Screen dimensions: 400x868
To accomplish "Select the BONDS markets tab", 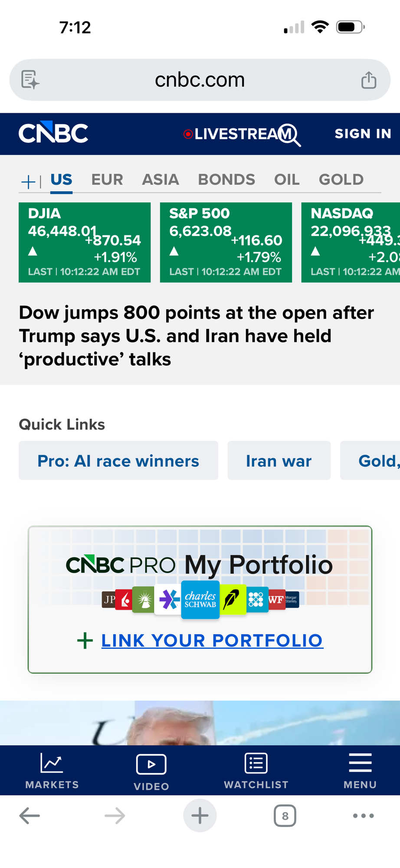I will (226, 180).
